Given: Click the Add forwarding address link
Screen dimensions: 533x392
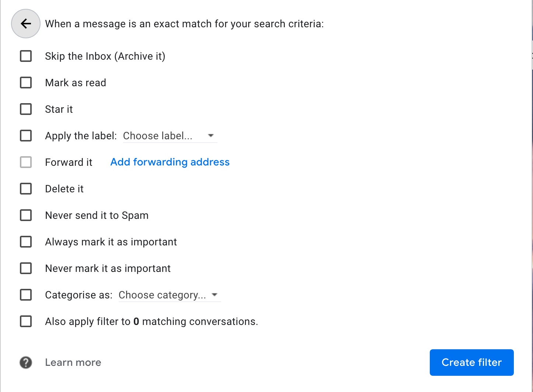Looking at the screenshot, I should click(x=170, y=162).
